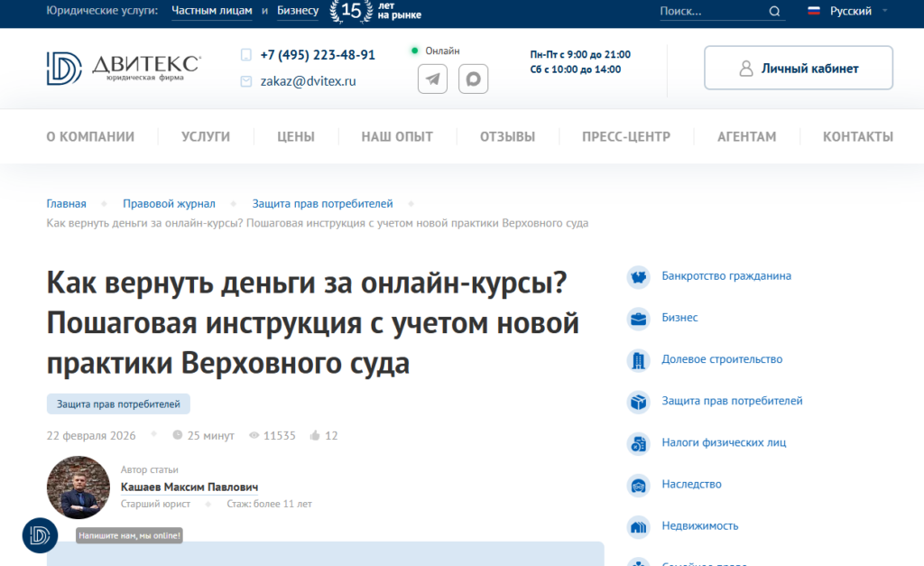This screenshot has height=566, width=924.
Task: Click the Долевое строительство category icon
Action: coord(639,359)
